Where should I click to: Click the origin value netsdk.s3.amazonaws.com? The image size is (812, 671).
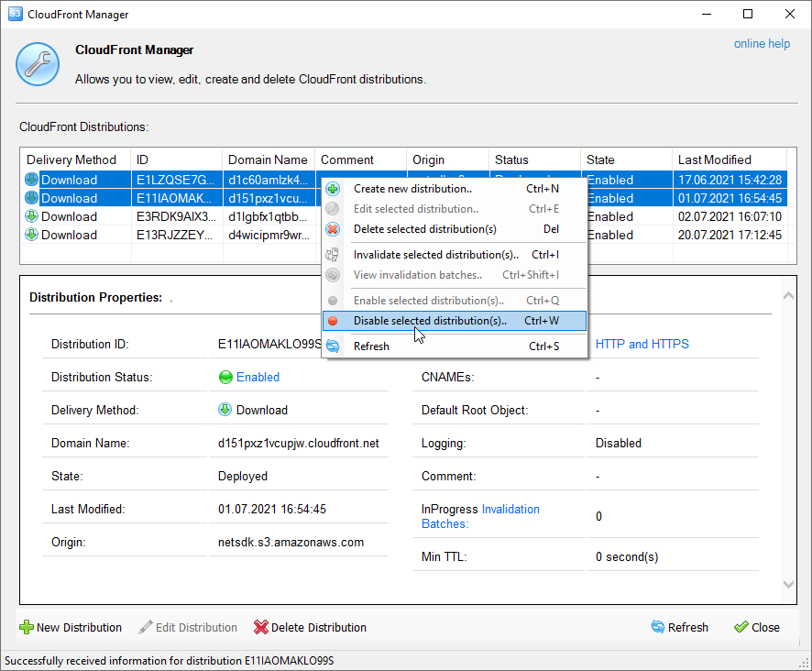pos(291,542)
